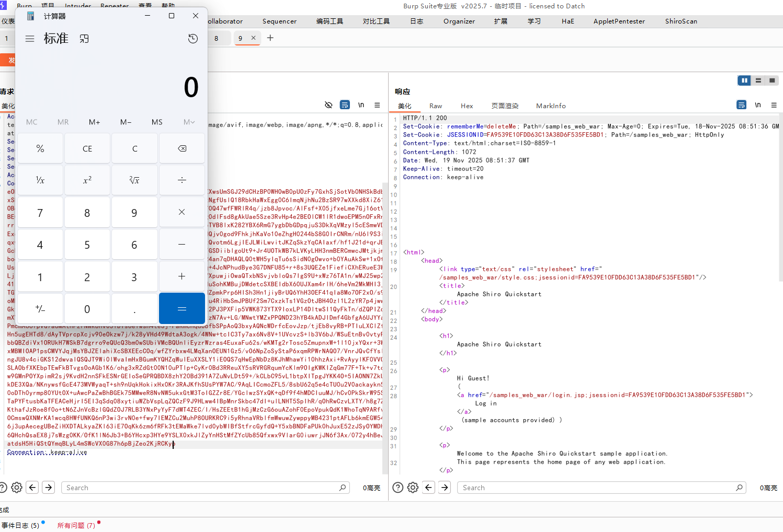The image size is (783, 532).
Task: Toggle Calculator keep-on-top mode icon
Action: tap(84, 39)
